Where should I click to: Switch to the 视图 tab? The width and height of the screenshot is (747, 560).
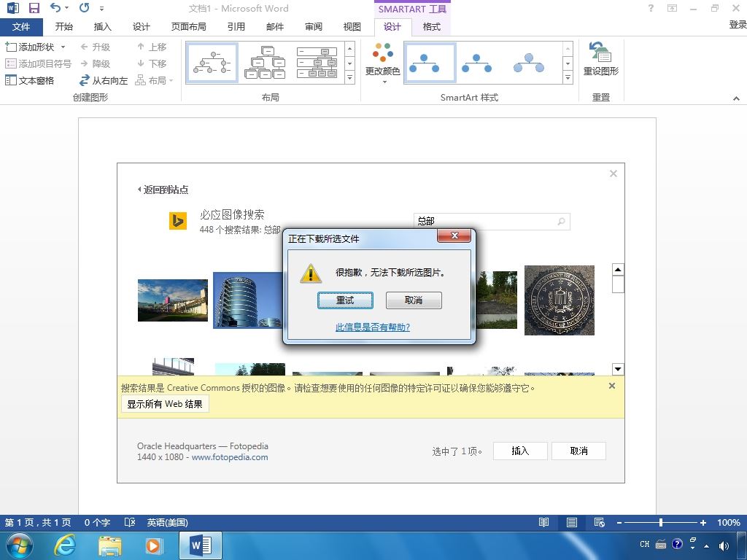pos(352,27)
